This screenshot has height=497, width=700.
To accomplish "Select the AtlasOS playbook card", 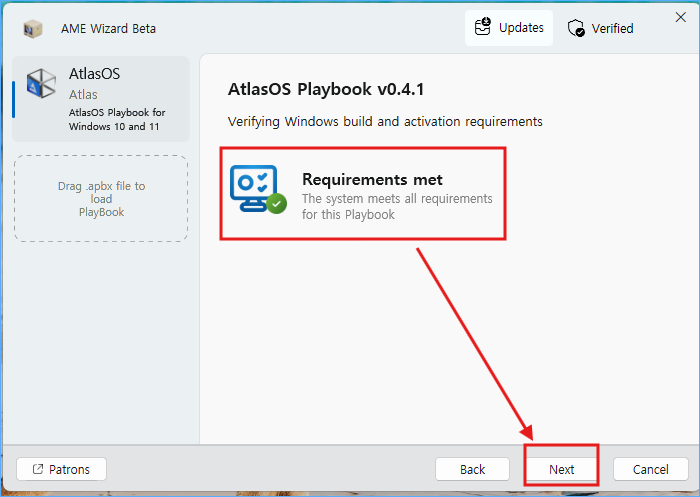I will coord(101,99).
